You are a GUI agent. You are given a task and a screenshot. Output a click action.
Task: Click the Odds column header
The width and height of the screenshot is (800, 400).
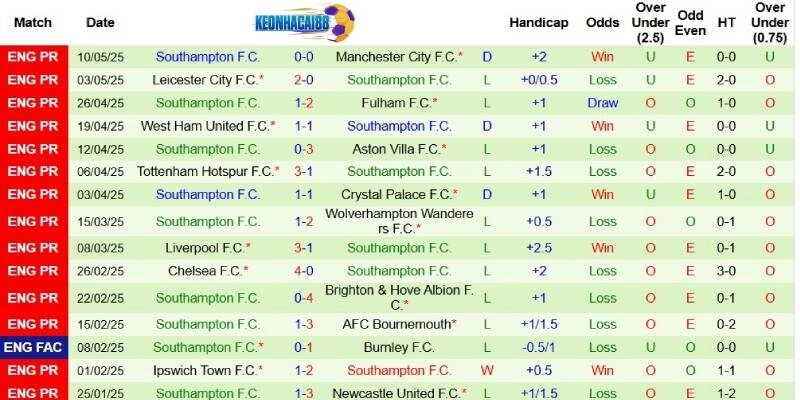click(602, 22)
